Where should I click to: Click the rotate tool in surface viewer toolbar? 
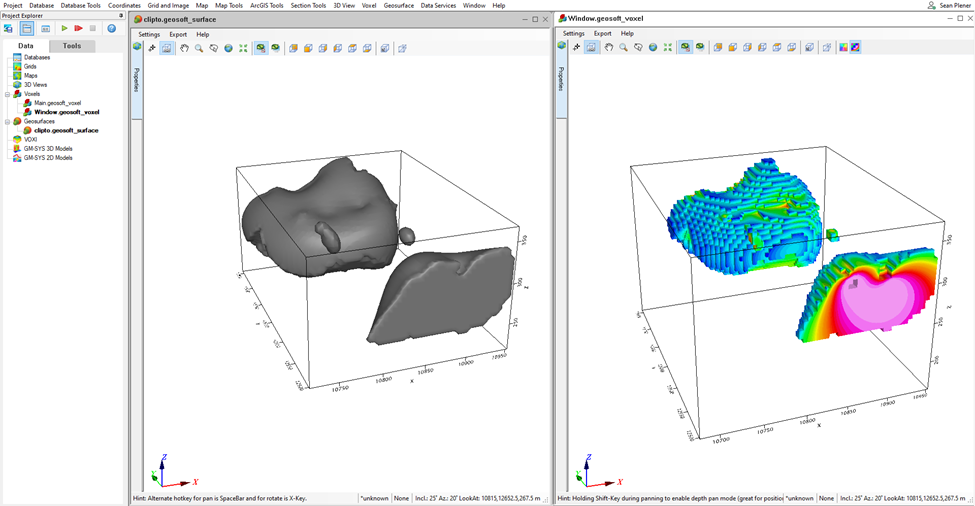coord(214,48)
